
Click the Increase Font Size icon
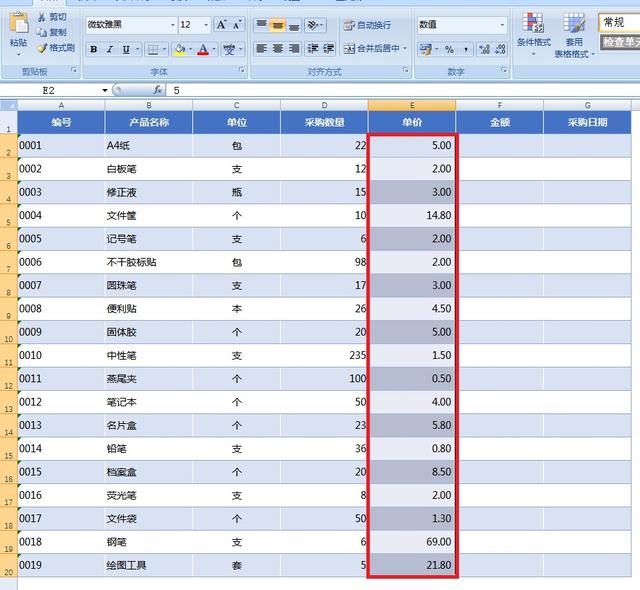coord(221,24)
